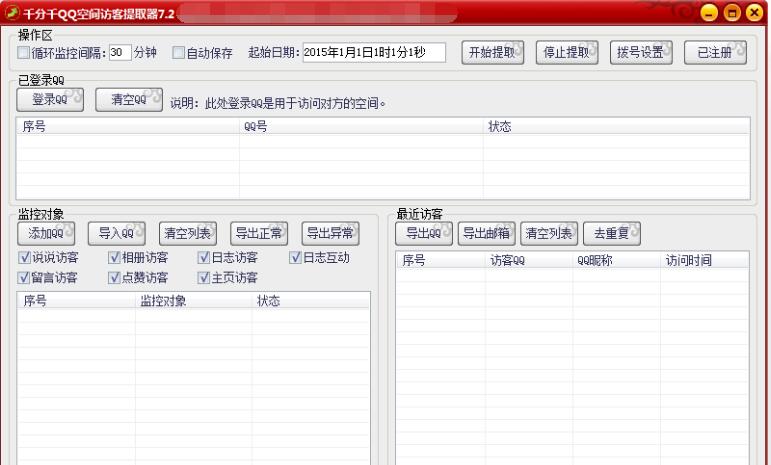This screenshot has width=771, height=465.
Task: Click the monitoring interval minutes field
Action: tap(120, 52)
